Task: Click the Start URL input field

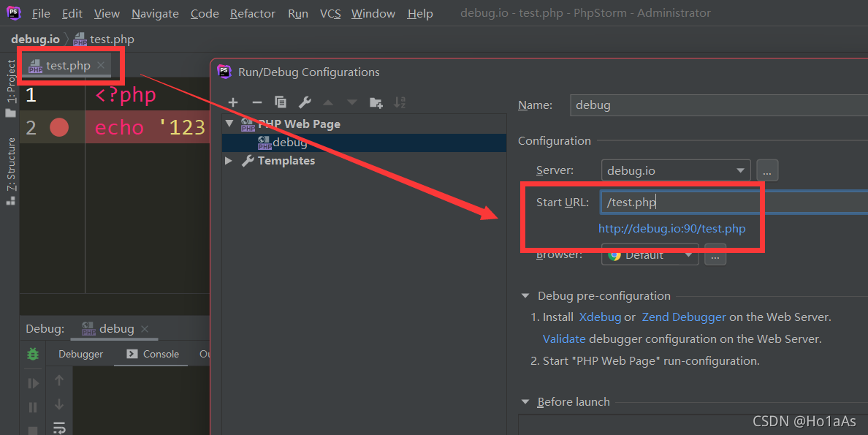Action: (x=734, y=203)
